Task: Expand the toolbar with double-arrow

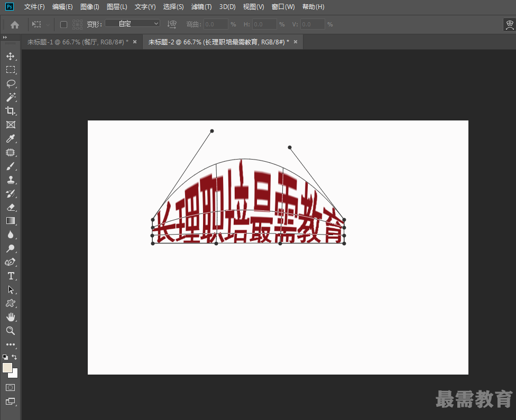Action: (5, 37)
